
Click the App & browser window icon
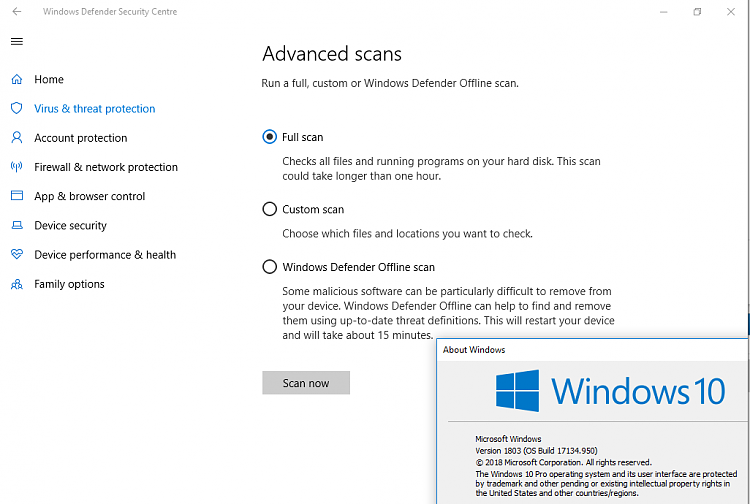coord(17,196)
